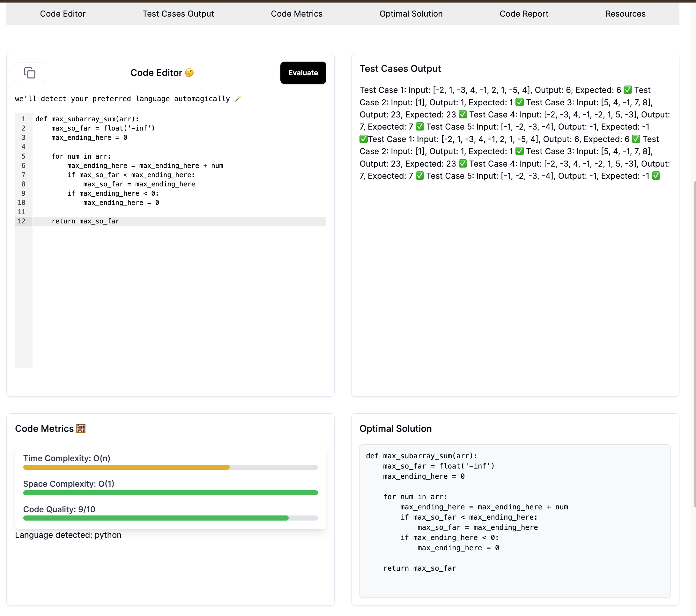This screenshot has width=696, height=616.
Task: Click the thinking emoji beside Code Editor
Action: coord(189,72)
